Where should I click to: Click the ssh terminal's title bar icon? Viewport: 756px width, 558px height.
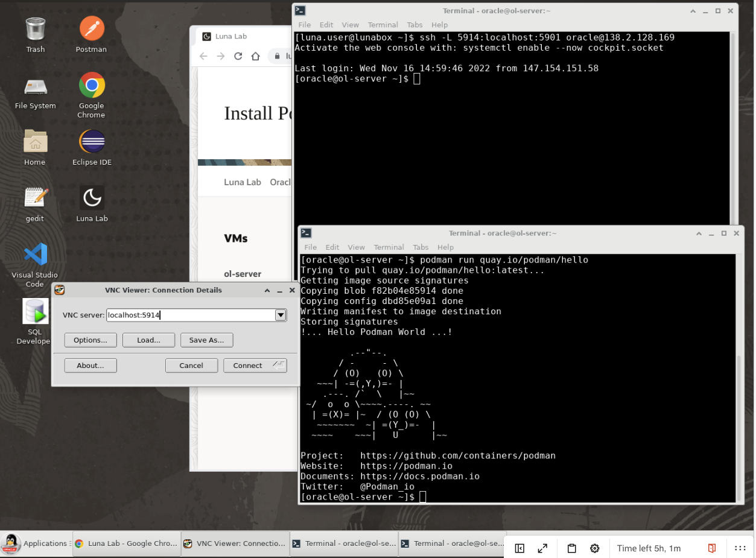300,10
